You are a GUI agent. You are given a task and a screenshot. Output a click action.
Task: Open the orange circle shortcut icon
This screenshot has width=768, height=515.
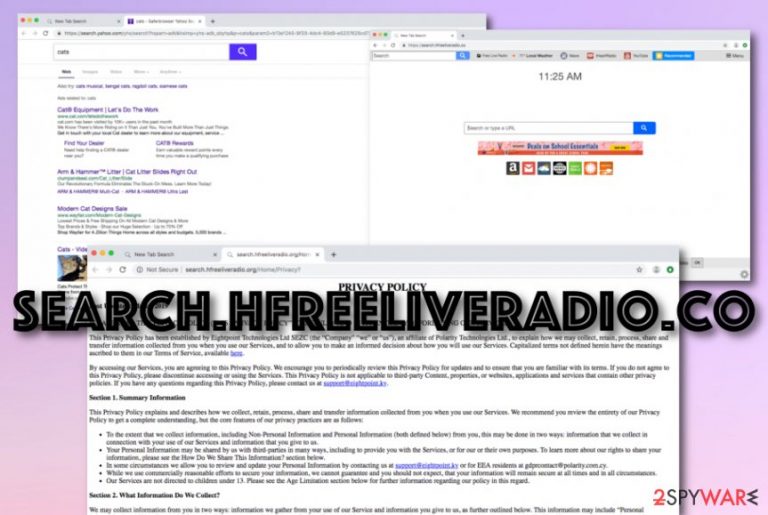click(591, 168)
